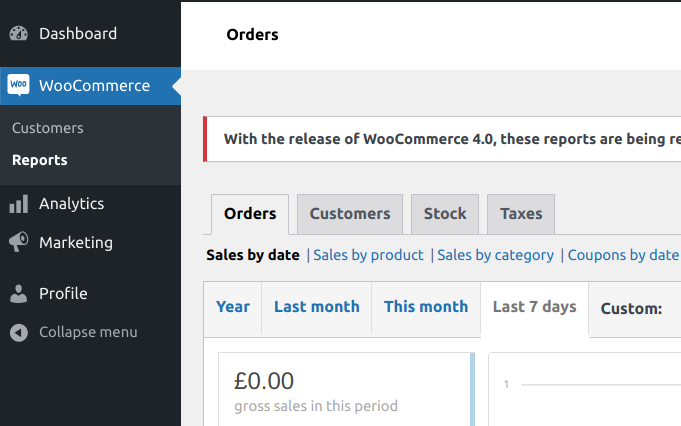Click the WooCommerce Woo logo icon
The height and width of the screenshot is (426, 681).
[18, 85]
